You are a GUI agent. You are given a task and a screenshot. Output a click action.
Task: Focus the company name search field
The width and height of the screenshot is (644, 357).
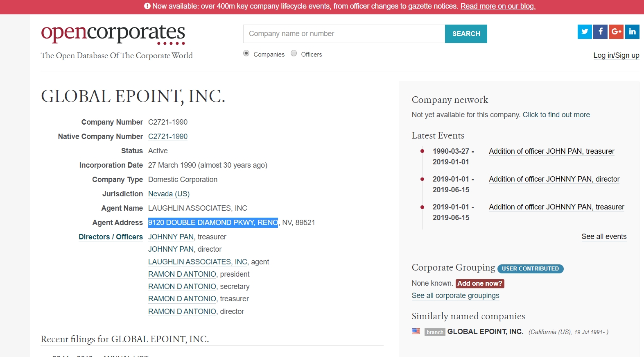click(344, 34)
